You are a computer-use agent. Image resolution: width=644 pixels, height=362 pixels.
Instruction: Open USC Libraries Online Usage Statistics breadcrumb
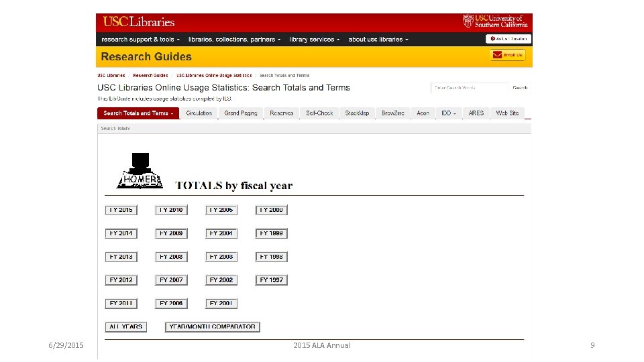tap(214, 76)
